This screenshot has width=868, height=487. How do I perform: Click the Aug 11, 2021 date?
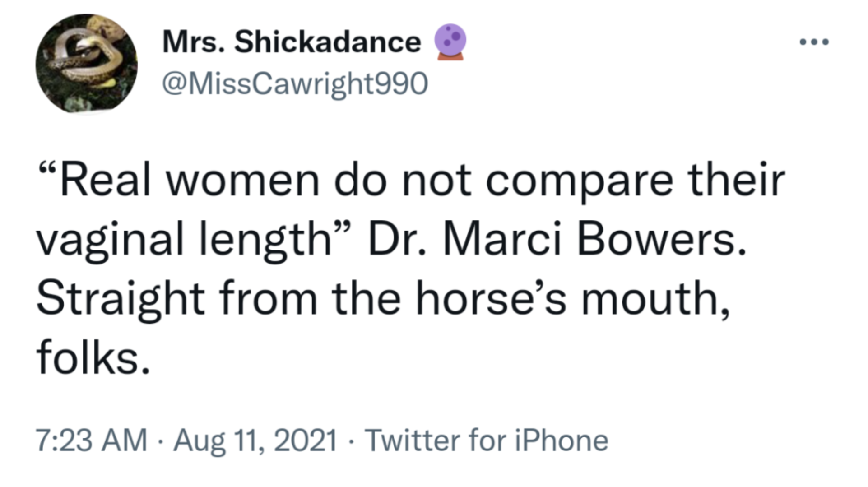click(255, 440)
